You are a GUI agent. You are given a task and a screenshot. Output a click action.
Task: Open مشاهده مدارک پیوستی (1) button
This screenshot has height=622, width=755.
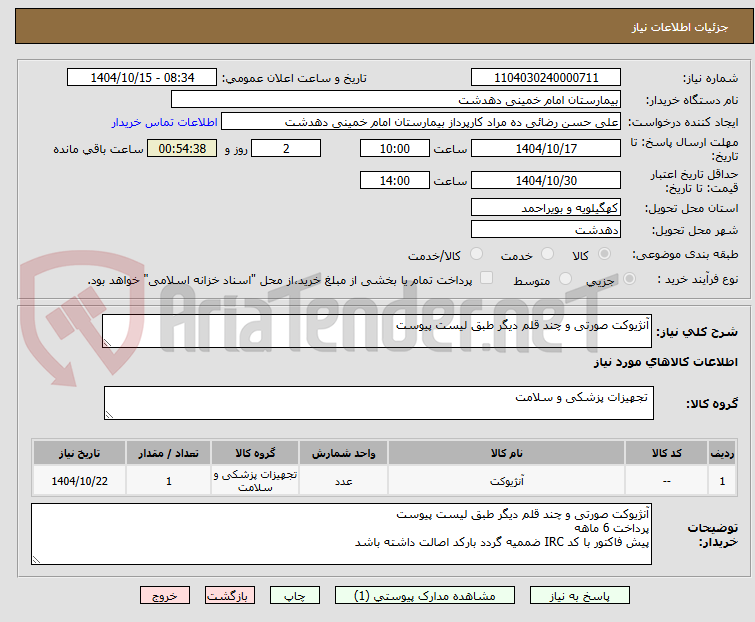[x=424, y=596]
